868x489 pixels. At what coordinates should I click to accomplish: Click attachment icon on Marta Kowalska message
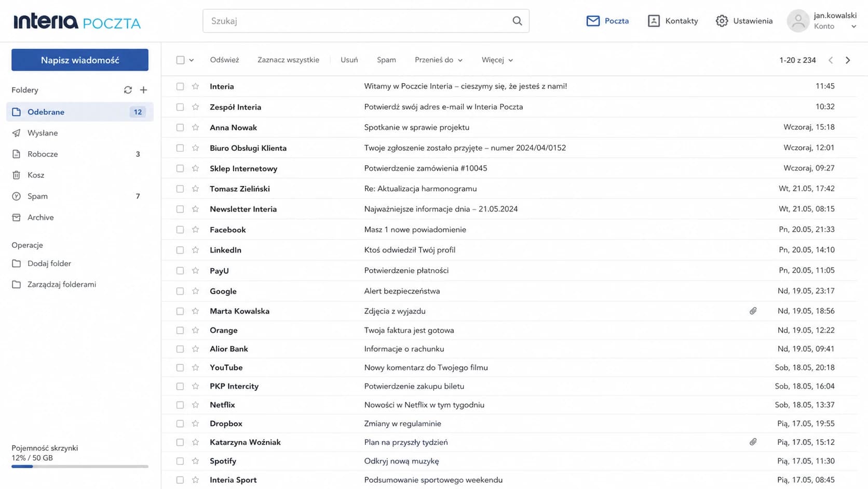753,311
